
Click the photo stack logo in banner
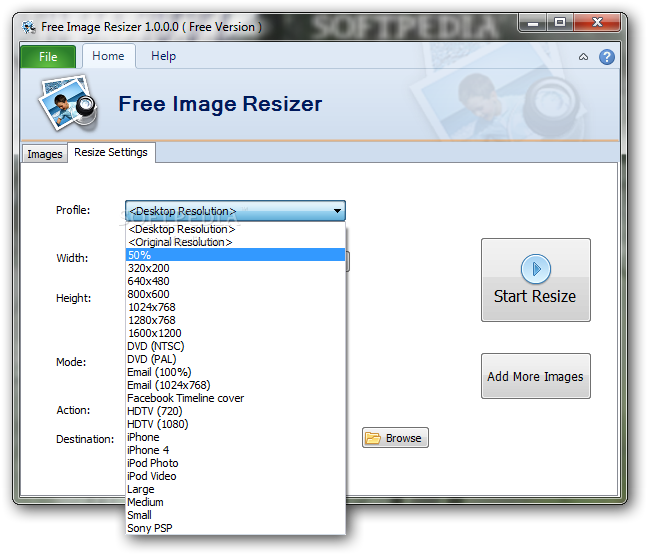[x=68, y=103]
